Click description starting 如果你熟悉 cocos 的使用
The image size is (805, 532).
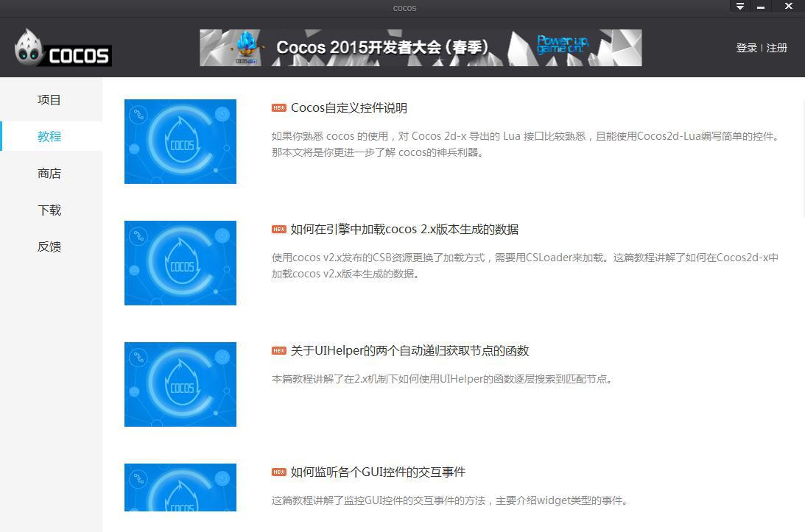(x=526, y=144)
